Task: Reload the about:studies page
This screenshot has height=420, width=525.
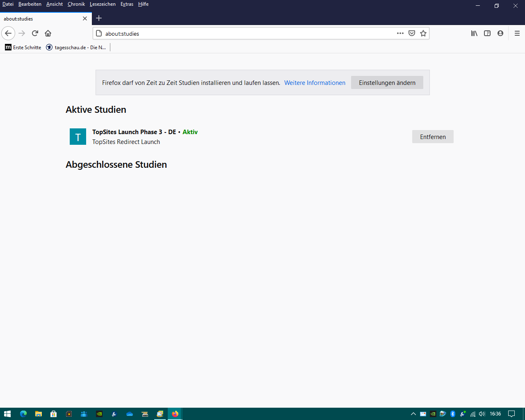Action: pyautogui.click(x=35, y=33)
